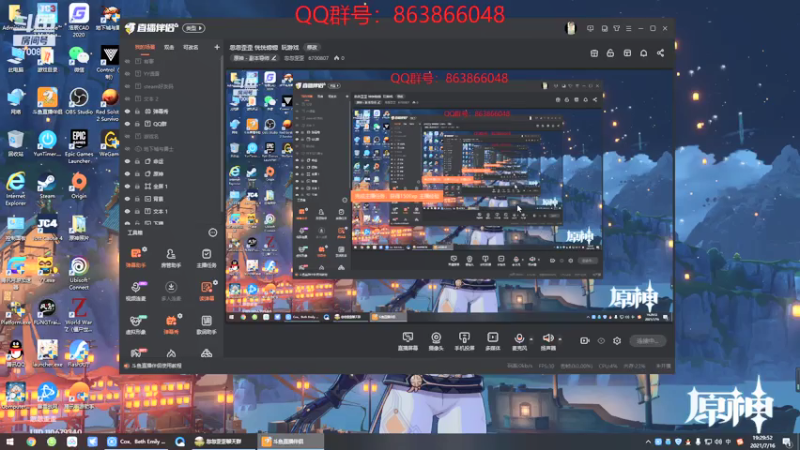Hide the 背景 source layer
This screenshot has width=800, height=450.
[x=128, y=198]
